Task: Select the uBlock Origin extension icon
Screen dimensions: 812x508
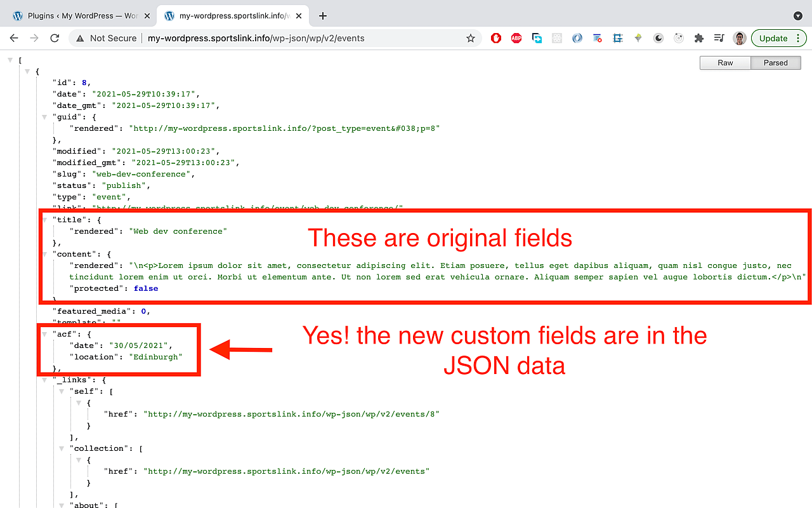Action: coord(495,37)
